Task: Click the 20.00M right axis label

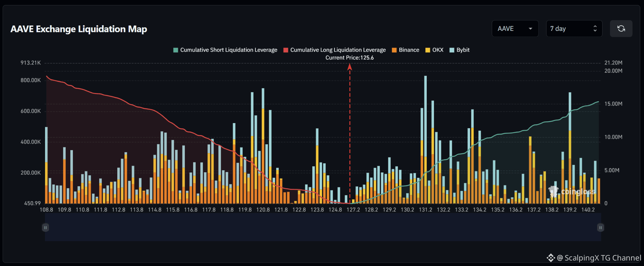Action: coord(613,71)
